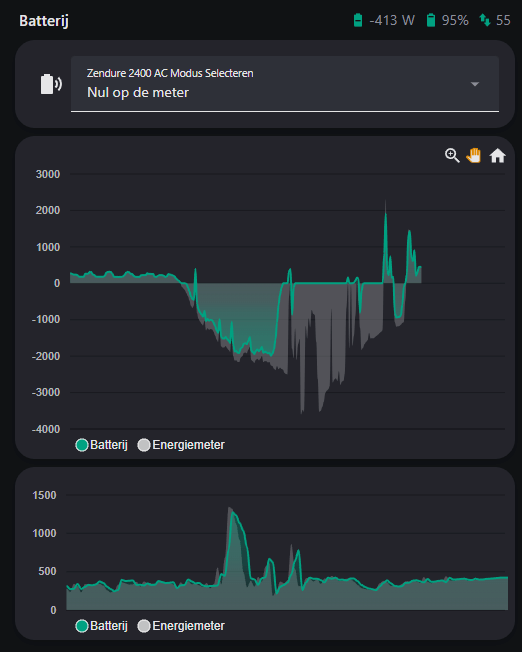Toggle the Energiemeter series in the lower chart legend
Viewport: 522px width, 652px height.
pyautogui.click(x=181, y=626)
